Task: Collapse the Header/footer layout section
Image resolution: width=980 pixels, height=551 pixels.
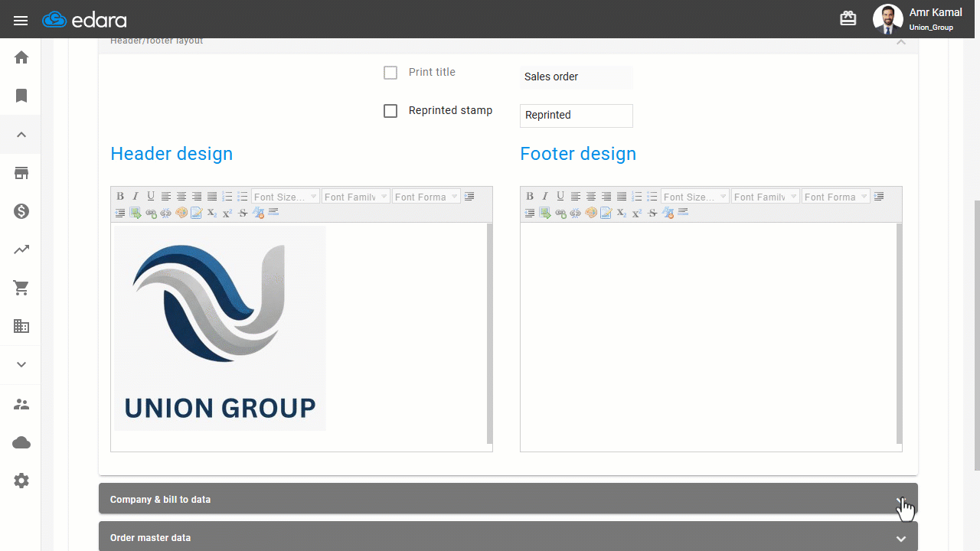Action: pos(901,42)
